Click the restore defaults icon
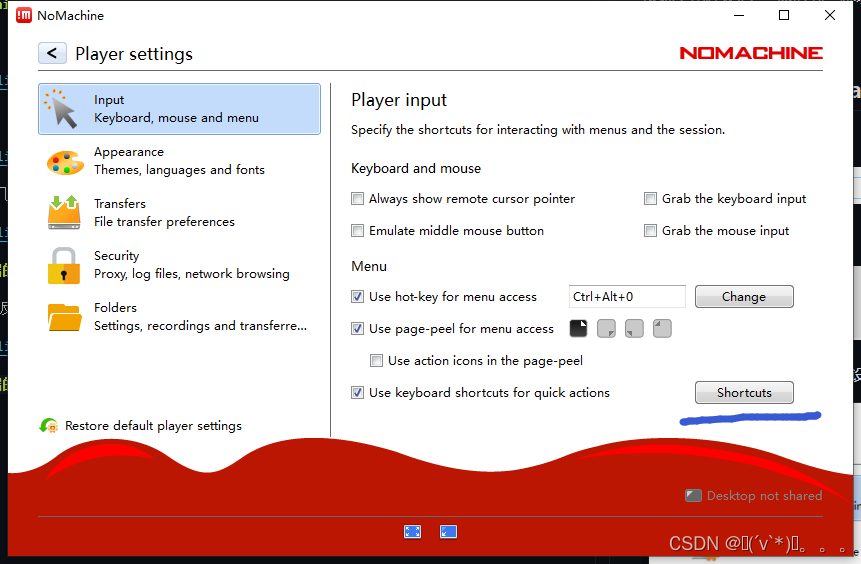Screen dimensions: 861x564 click(x=48, y=426)
